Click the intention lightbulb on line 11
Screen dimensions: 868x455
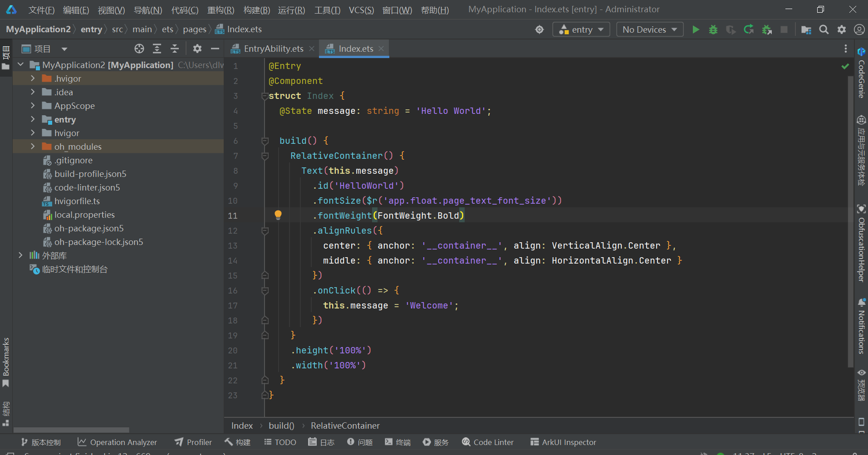pos(278,215)
